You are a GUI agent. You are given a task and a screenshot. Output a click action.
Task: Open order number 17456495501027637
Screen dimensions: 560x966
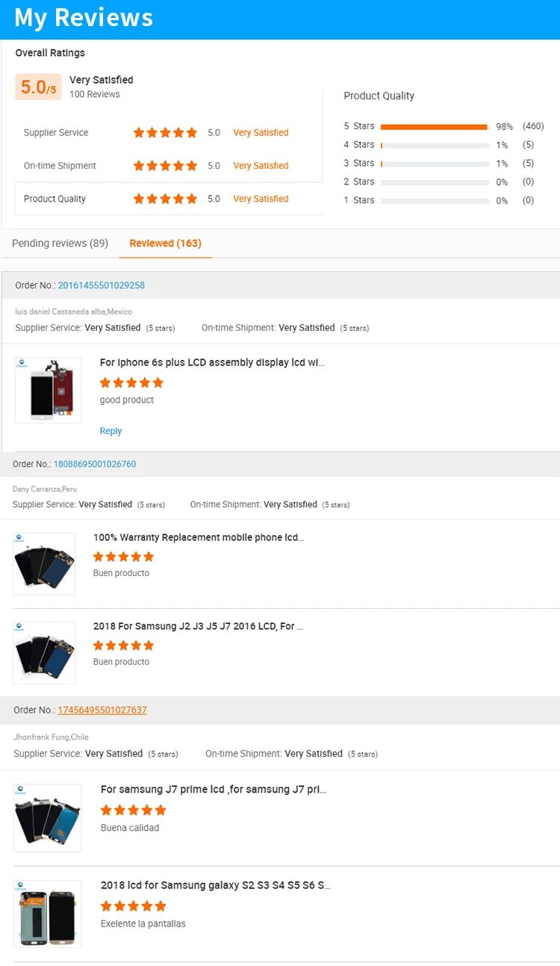(x=102, y=710)
